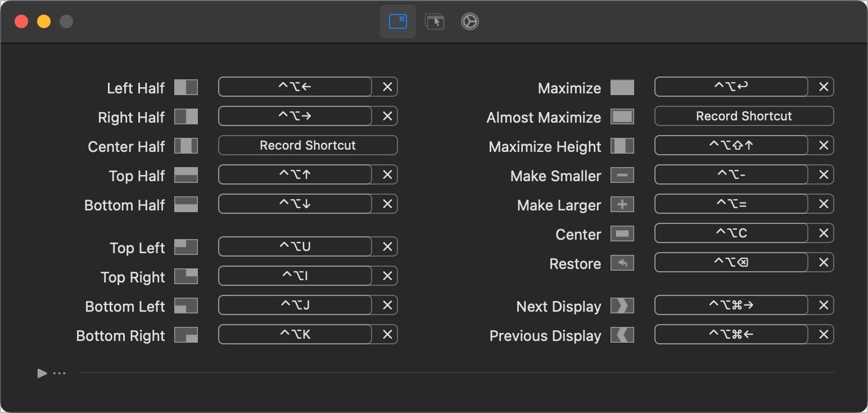Clear the Left Half shortcut

coord(386,87)
